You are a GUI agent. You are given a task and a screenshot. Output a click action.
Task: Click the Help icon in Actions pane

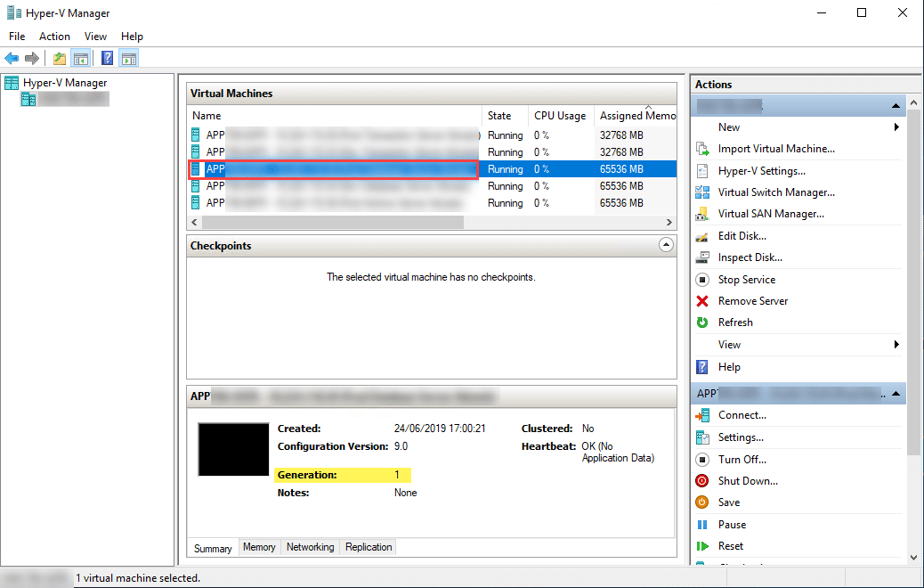coord(702,367)
